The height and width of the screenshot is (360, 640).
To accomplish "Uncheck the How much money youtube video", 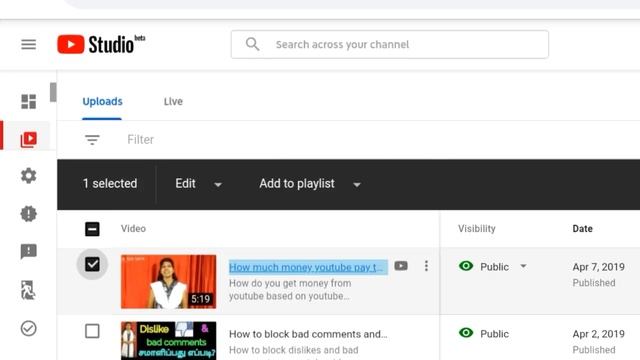I will pyautogui.click(x=92, y=264).
